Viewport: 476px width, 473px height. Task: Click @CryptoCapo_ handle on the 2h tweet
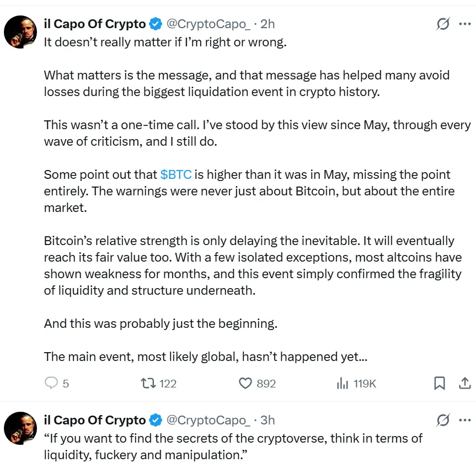coord(208,24)
